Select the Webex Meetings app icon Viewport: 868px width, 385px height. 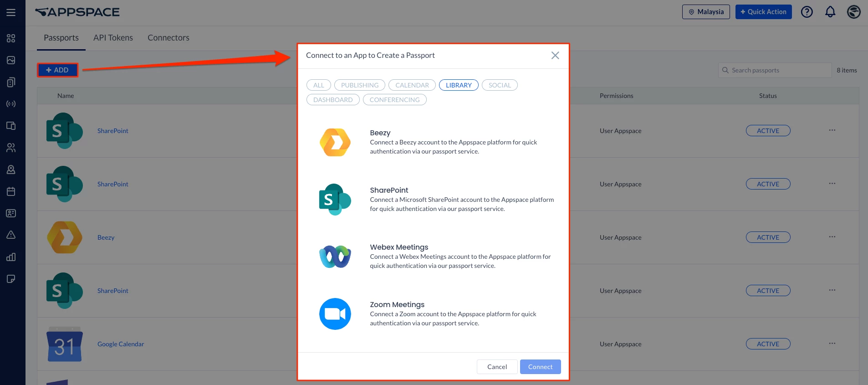click(x=335, y=257)
